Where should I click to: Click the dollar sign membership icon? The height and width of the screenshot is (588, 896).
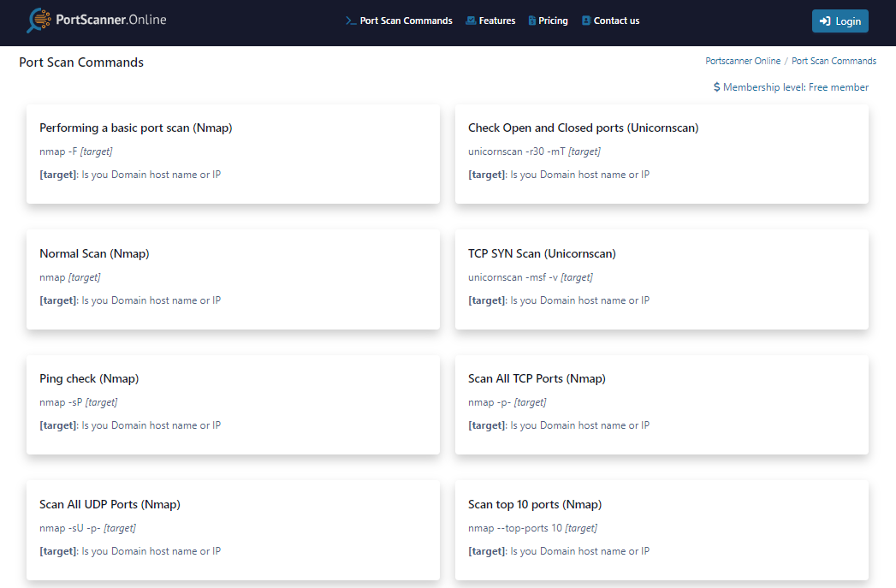[716, 86]
